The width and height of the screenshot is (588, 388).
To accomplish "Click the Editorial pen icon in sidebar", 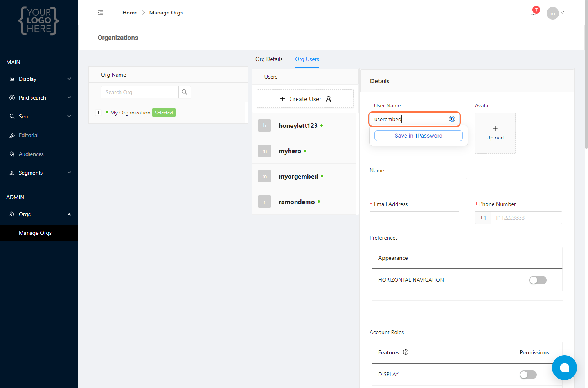I will tap(12, 135).
